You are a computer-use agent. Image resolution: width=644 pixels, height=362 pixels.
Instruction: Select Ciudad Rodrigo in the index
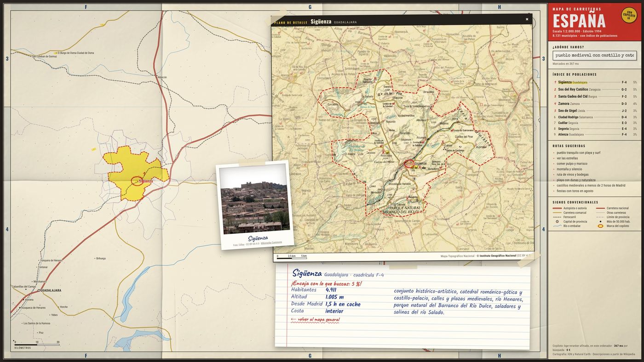595,117
